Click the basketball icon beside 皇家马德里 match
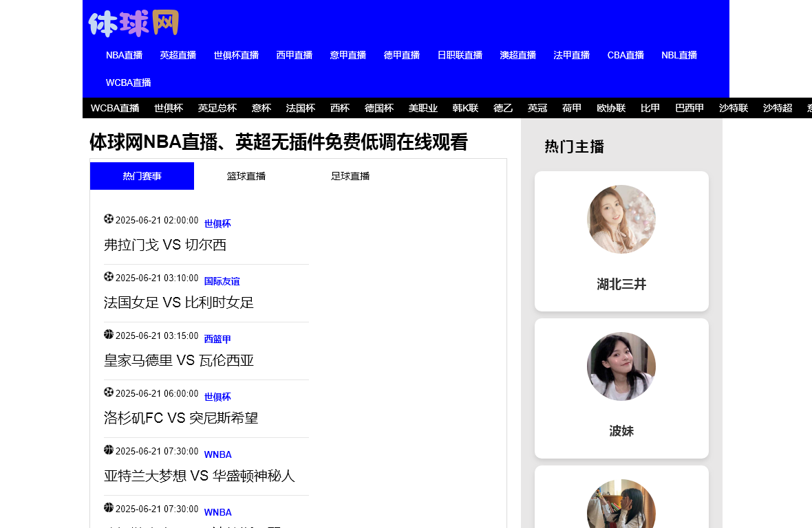The height and width of the screenshot is (528, 812). (108, 335)
